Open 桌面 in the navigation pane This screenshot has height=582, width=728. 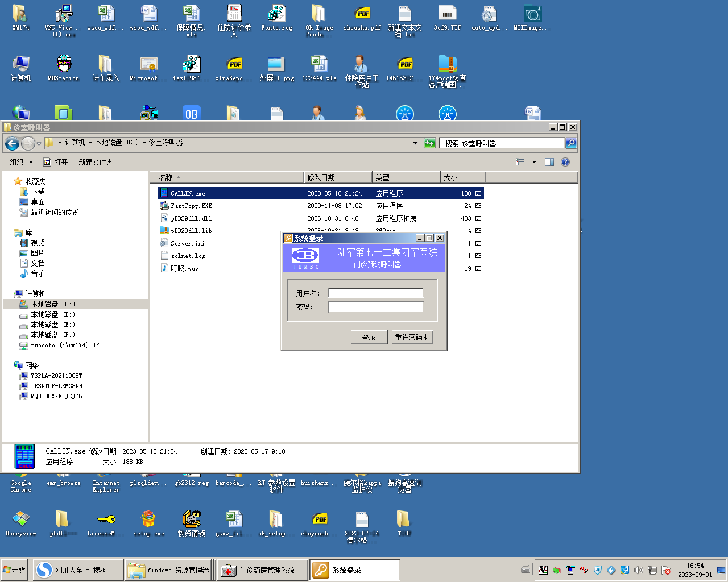[x=32, y=202]
